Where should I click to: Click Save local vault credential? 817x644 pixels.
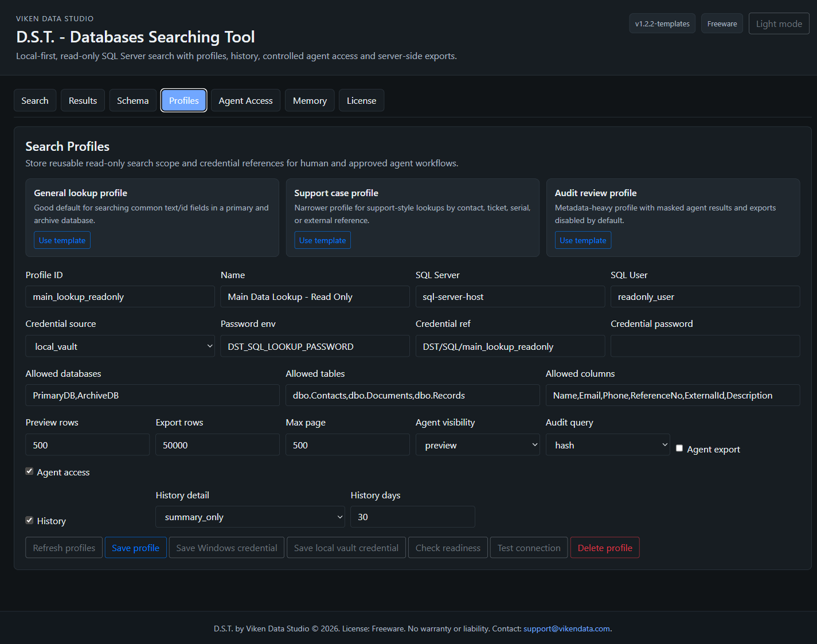coord(346,548)
